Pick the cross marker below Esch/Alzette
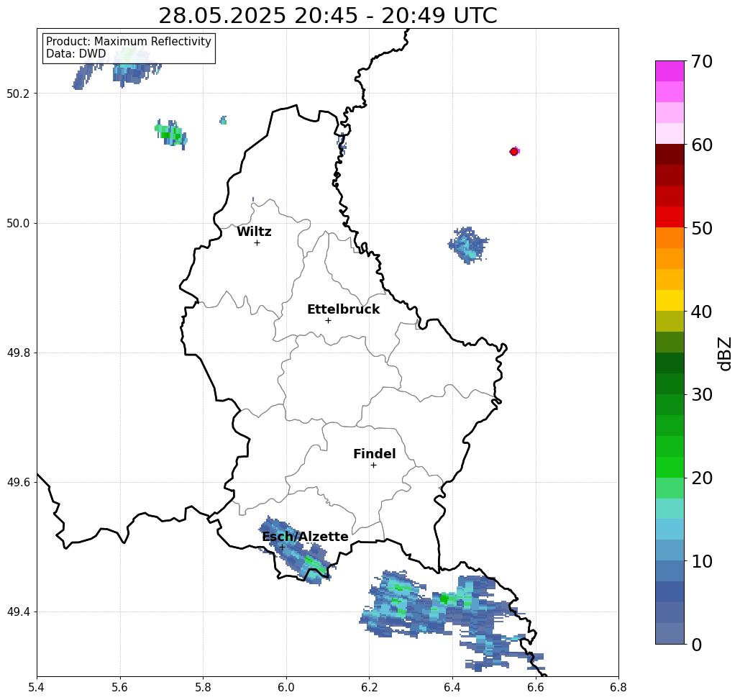Screen dimensions: 740x700 click(282, 547)
